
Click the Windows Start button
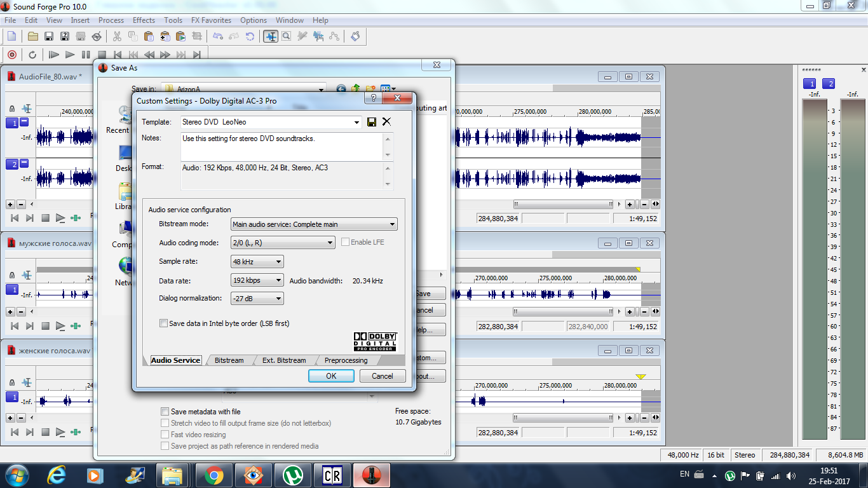[16, 475]
